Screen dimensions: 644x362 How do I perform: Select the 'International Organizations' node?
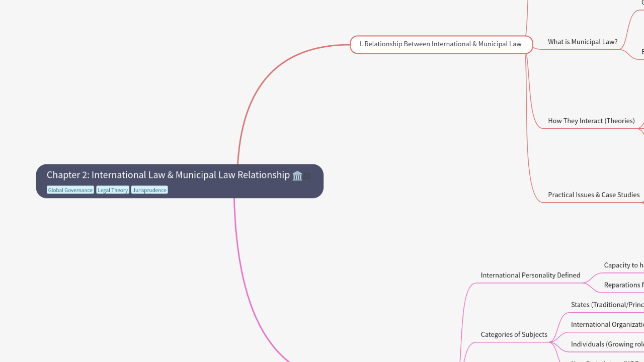tap(607, 324)
